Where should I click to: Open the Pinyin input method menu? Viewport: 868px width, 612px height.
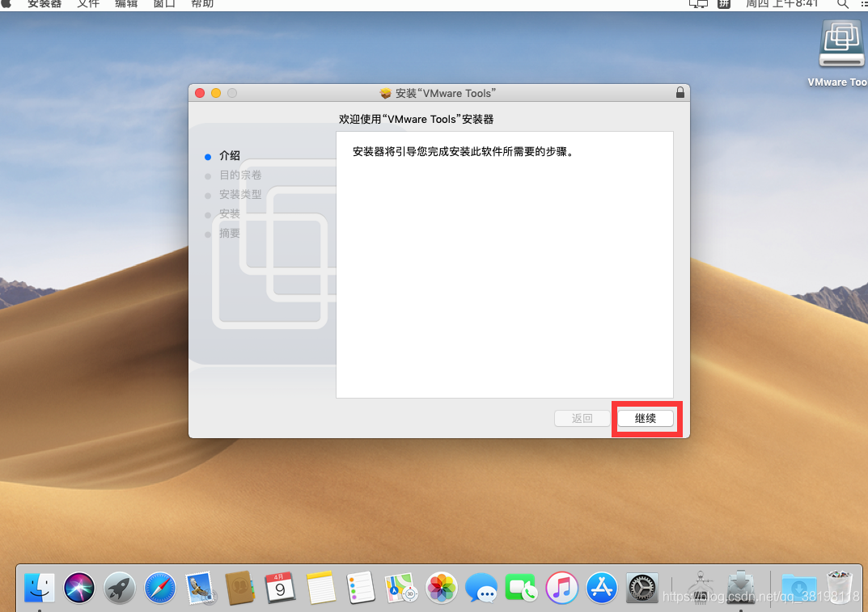tap(724, 4)
